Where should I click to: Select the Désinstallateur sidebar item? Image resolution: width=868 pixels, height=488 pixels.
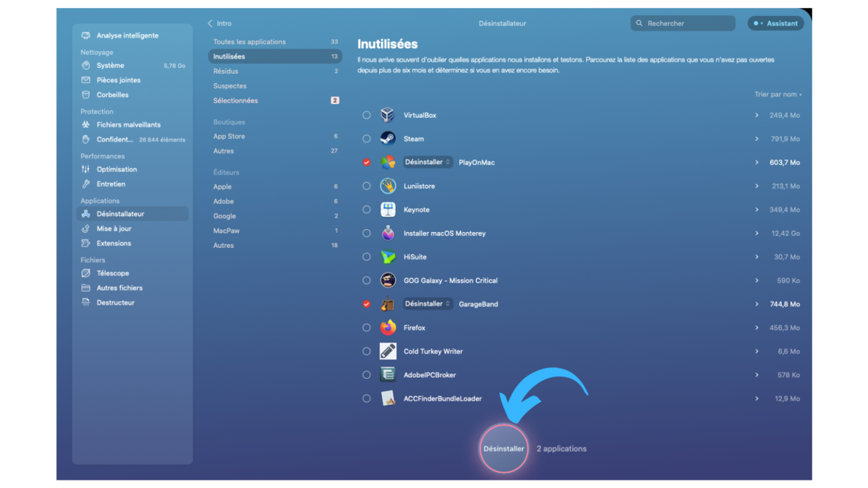pyautogui.click(x=132, y=214)
